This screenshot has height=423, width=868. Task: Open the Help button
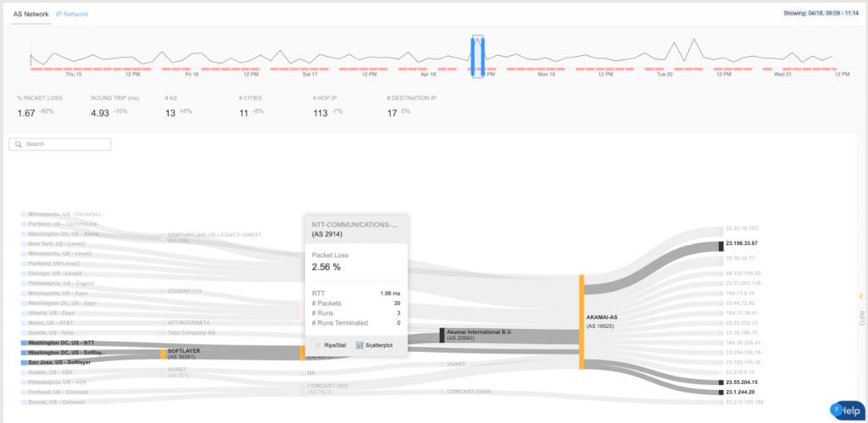849,411
